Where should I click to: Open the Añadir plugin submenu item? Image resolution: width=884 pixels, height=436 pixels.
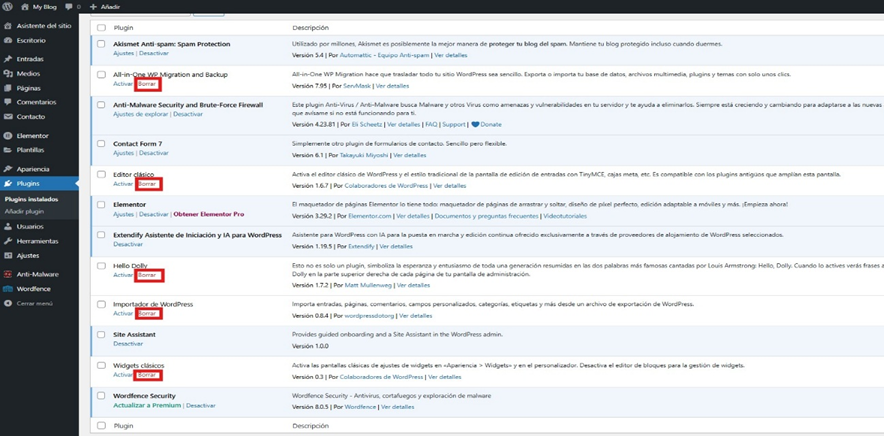[x=24, y=212]
